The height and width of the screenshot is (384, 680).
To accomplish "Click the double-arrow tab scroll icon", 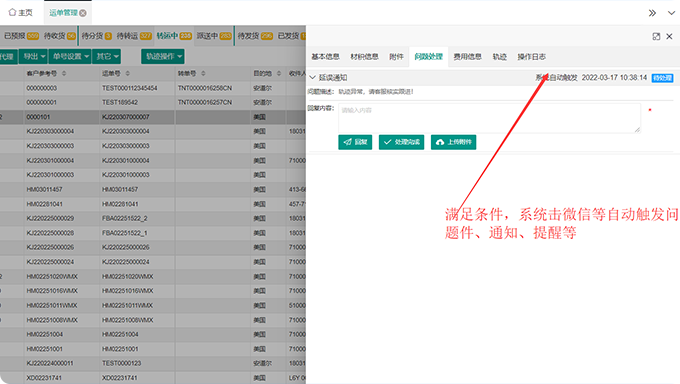I will tap(652, 13).
